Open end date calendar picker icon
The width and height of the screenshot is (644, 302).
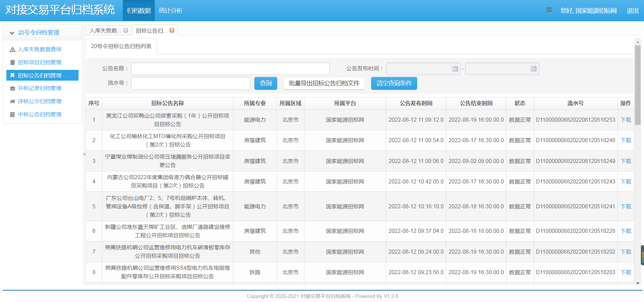click(533, 69)
